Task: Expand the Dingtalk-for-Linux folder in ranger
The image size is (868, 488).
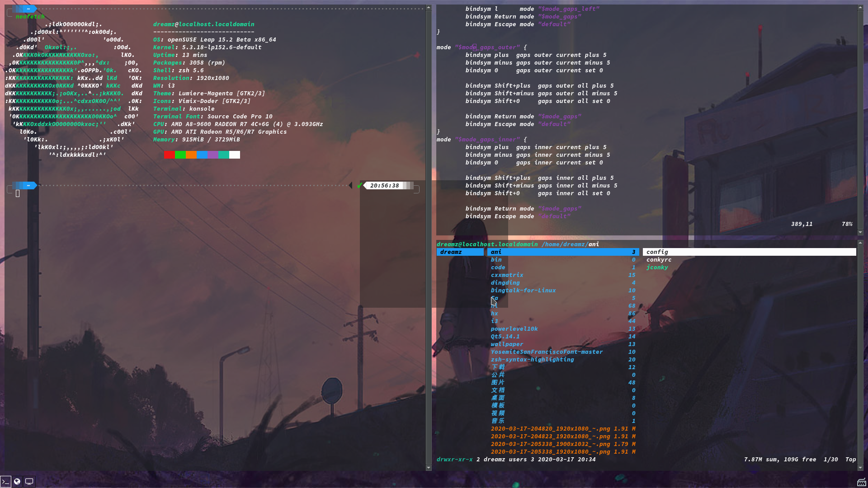Action: click(x=524, y=290)
